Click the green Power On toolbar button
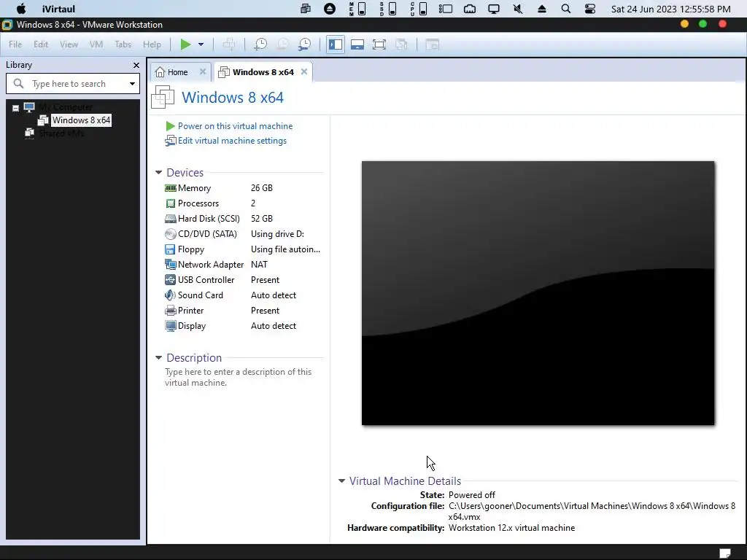This screenshot has width=747, height=560. 185,44
